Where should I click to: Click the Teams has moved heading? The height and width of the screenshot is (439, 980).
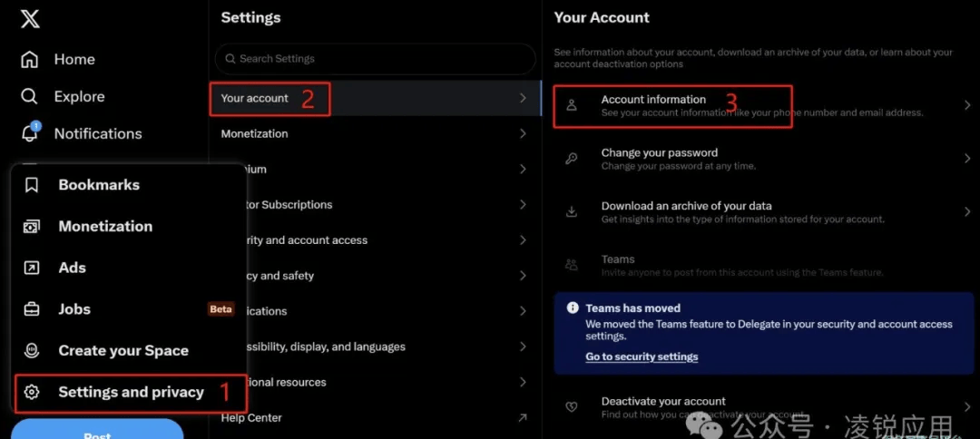tap(632, 307)
